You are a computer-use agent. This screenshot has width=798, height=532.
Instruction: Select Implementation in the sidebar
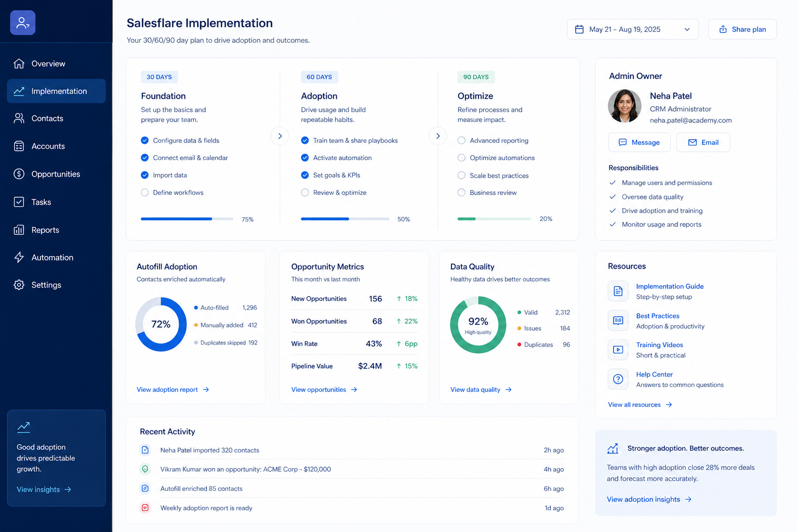[x=56, y=91]
